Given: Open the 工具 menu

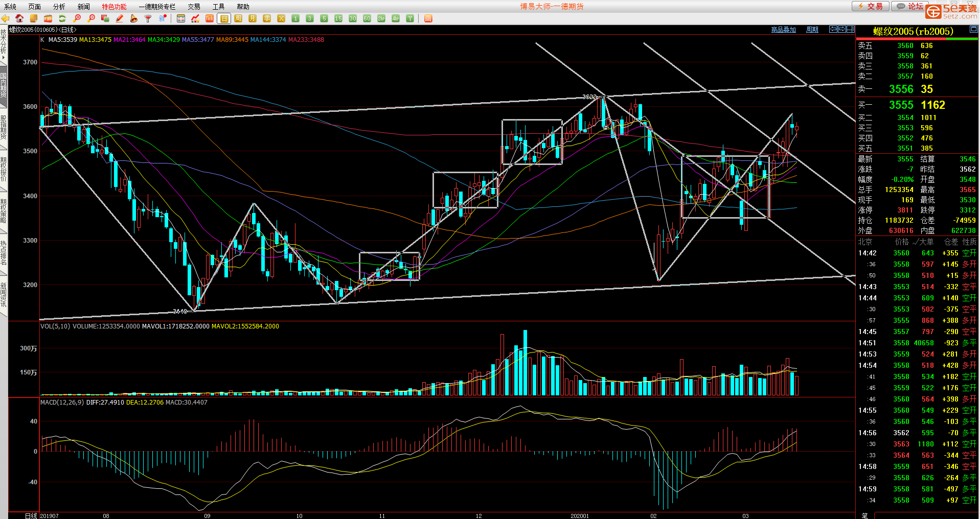Looking at the screenshot, I should [218, 7].
